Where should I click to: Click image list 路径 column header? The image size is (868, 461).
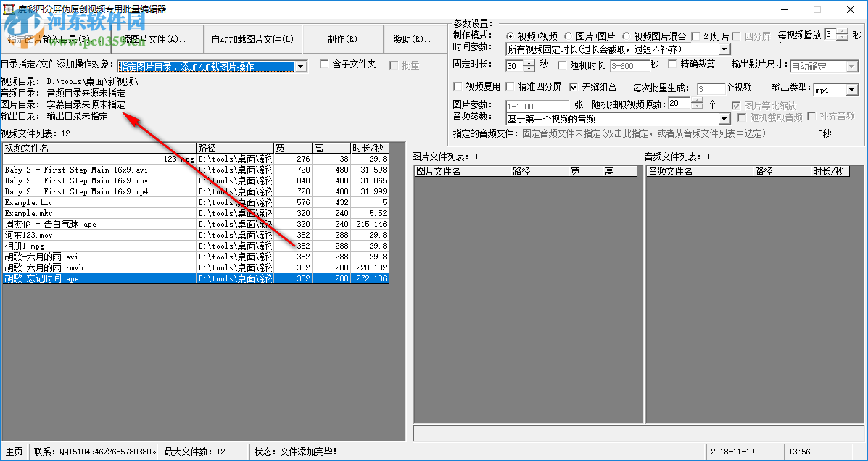point(540,172)
